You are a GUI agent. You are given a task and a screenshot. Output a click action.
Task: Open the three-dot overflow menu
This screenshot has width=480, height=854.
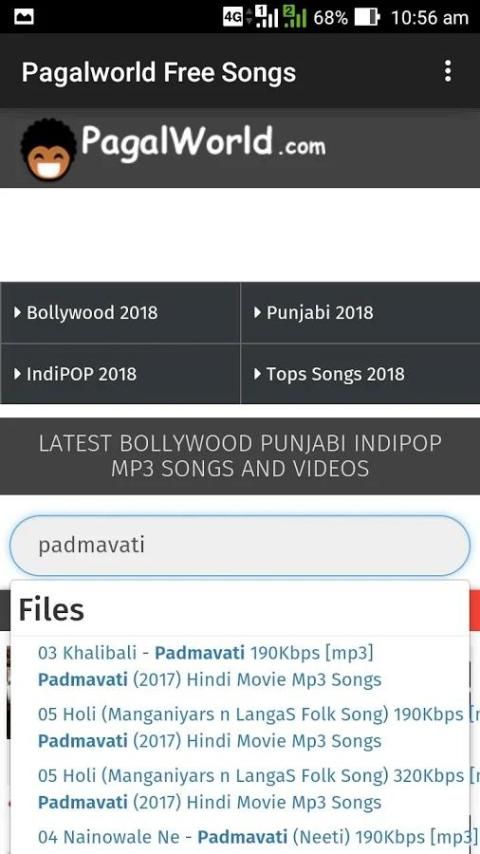(x=447, y=71)
